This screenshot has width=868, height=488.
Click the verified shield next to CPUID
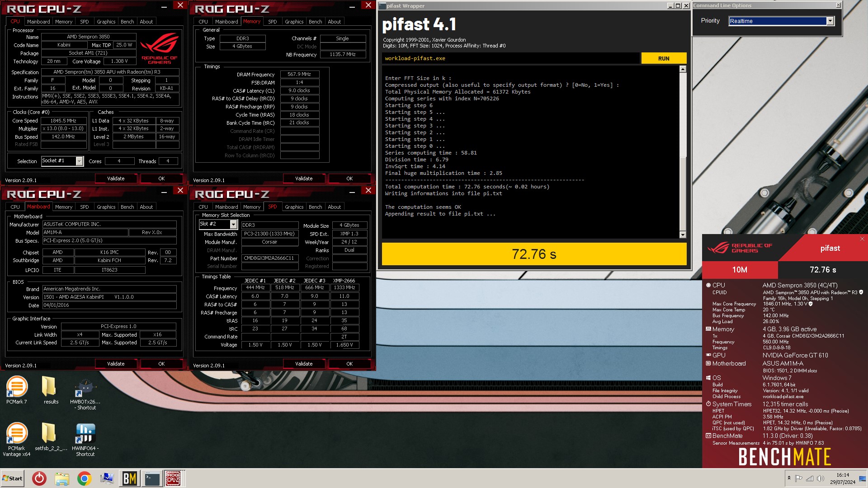click(x=861, y=292)
